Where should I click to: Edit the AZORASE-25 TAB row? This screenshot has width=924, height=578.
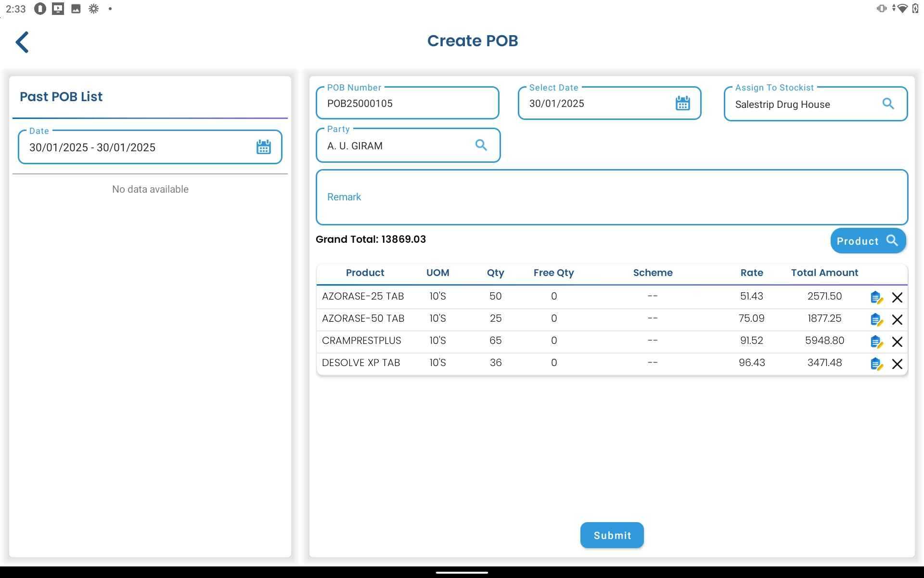pos(876,298)
